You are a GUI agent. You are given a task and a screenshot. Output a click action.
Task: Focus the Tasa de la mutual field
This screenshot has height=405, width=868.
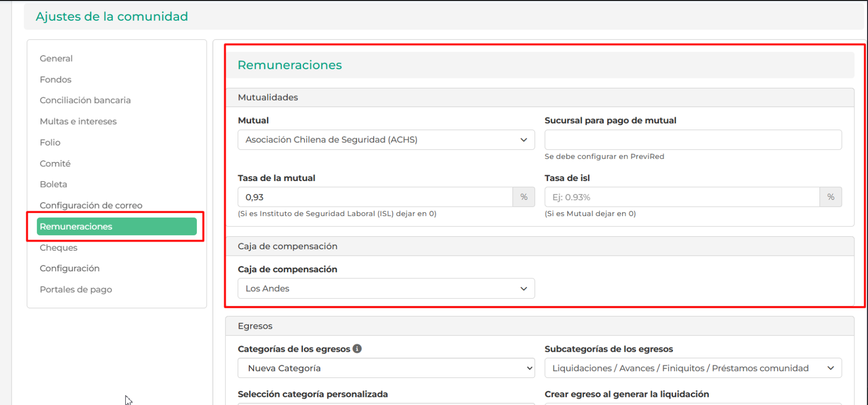[x=375, y=197]
